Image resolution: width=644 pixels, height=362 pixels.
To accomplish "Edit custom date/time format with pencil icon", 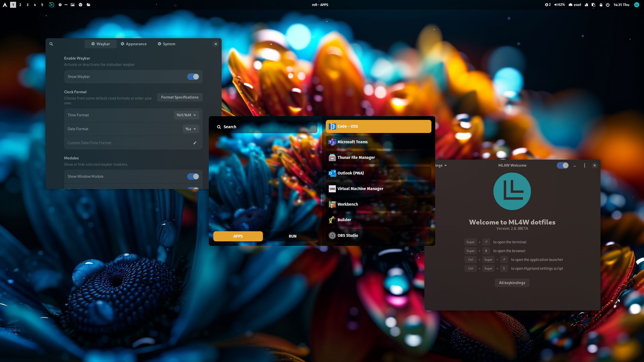I will click(x=195, y=143).
